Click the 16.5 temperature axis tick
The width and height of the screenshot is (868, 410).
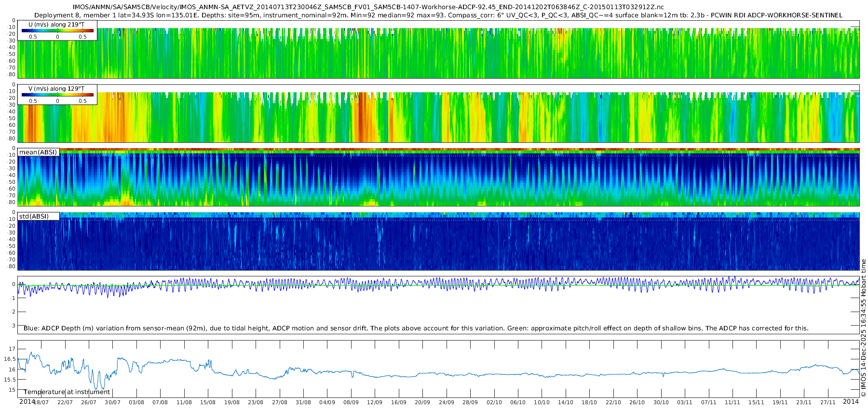9,359
